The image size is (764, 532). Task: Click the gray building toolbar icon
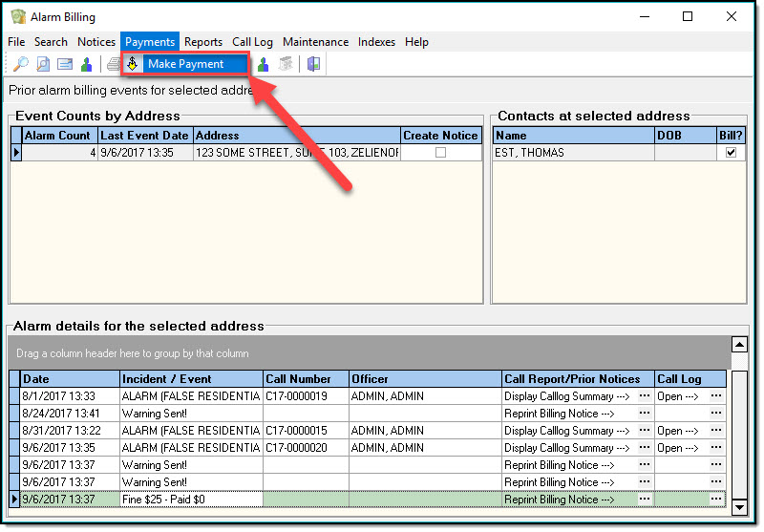point(285,64)
